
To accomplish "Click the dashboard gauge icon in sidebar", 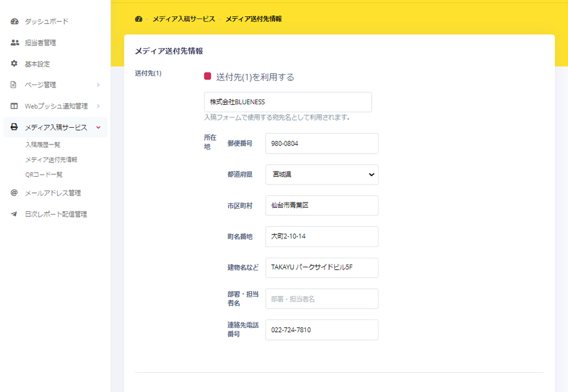I will pyautogui.click(x=14, y=22).
